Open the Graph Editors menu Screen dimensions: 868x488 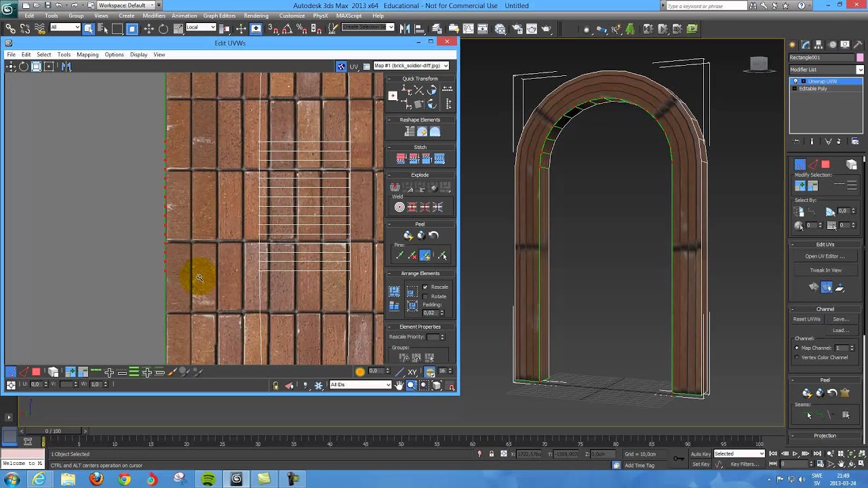pos(219,16)
